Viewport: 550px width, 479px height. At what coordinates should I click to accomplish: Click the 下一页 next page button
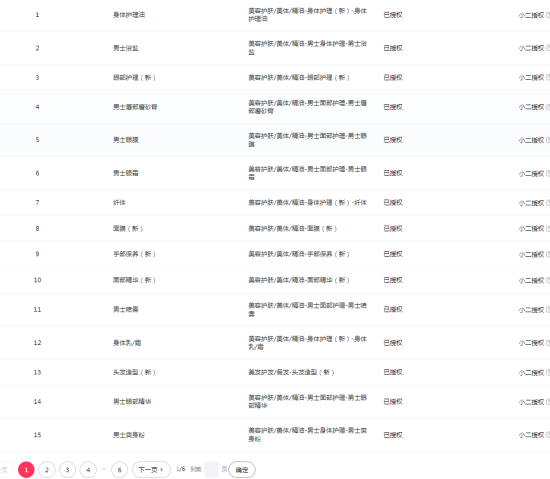pos(151,470)
